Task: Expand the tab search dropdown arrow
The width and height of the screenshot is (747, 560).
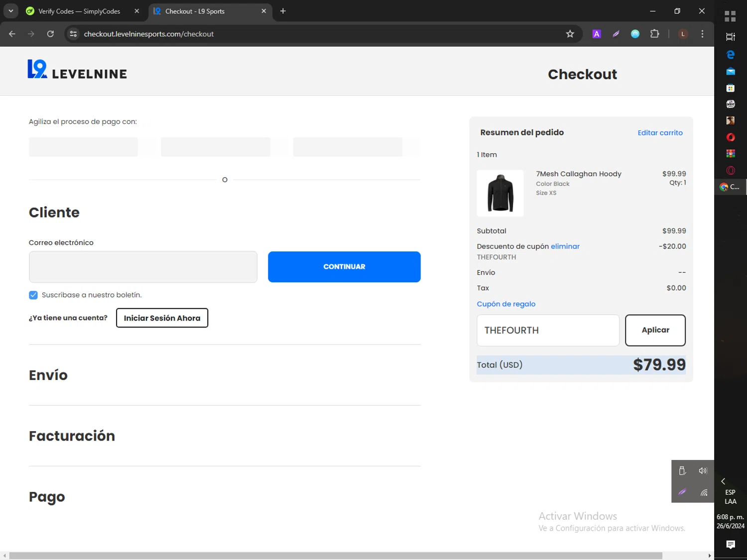Action: [10, 11]
